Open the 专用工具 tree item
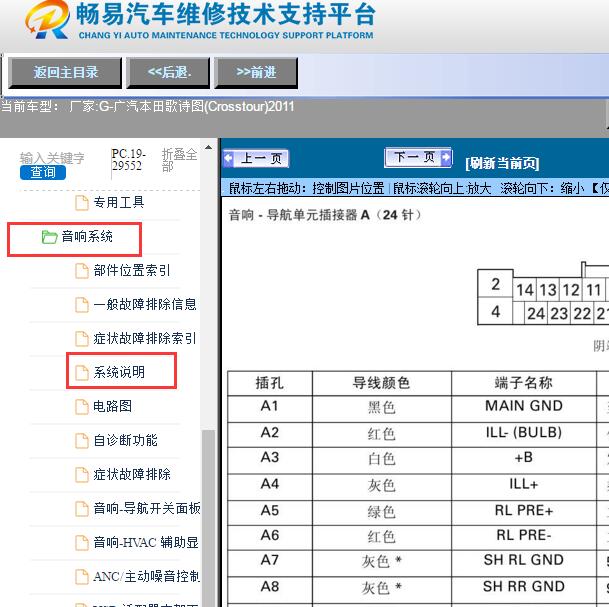This screenshot has height=607, width=609. pyautogui.click(x=119, y=202)
